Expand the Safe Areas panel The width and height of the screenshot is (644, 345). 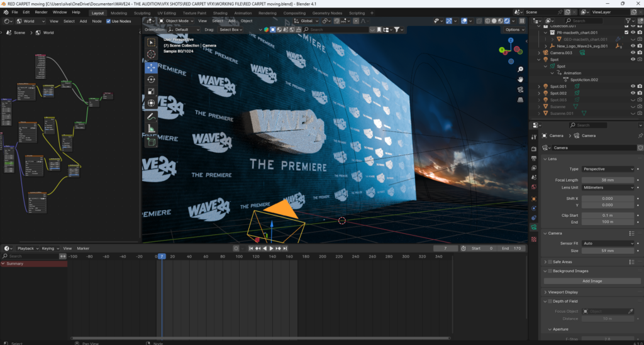(545, 261)
